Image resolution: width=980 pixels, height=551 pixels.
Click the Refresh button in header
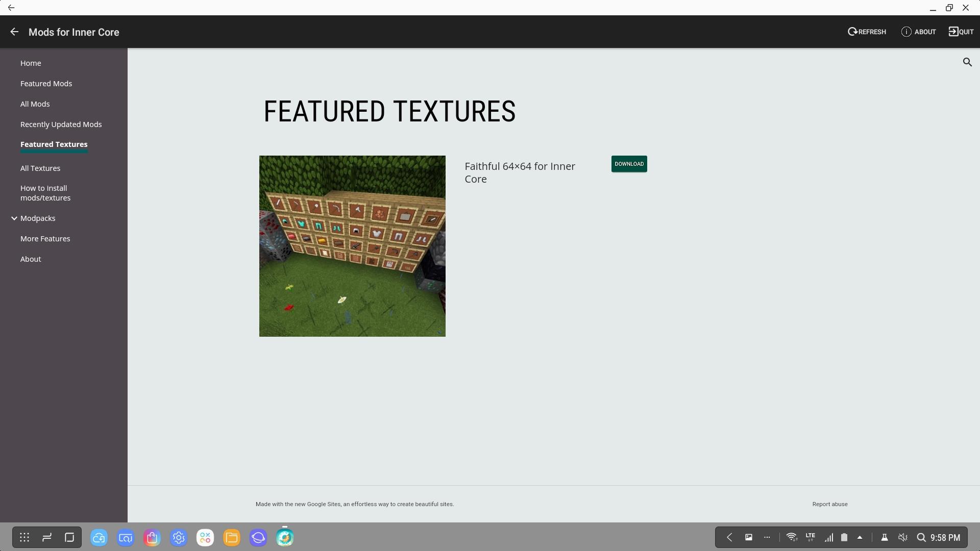867,32
